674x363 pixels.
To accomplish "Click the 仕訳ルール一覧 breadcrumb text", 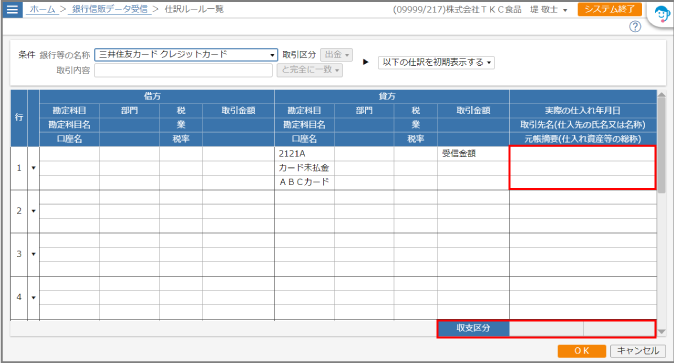I will (x=194, y=9).
